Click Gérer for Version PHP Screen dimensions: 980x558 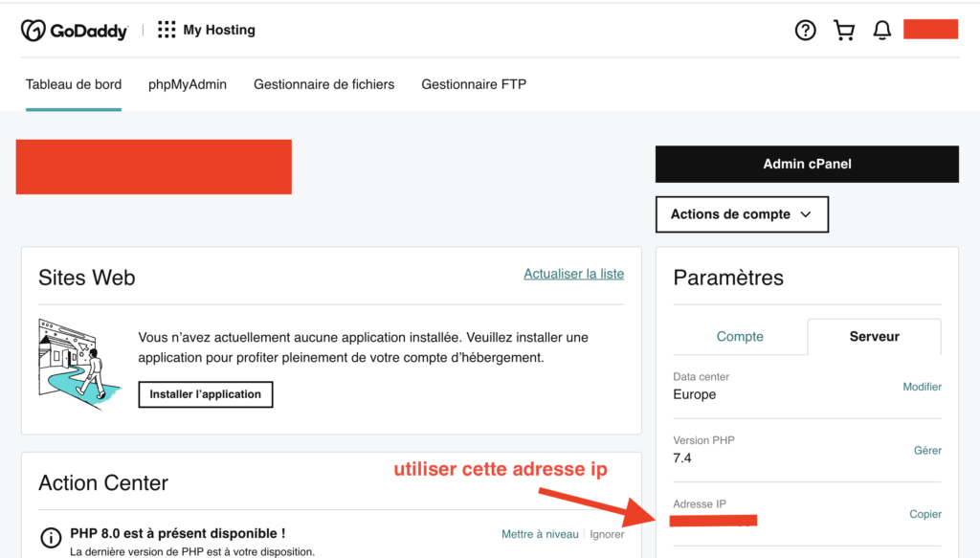[x=927, y=451]
